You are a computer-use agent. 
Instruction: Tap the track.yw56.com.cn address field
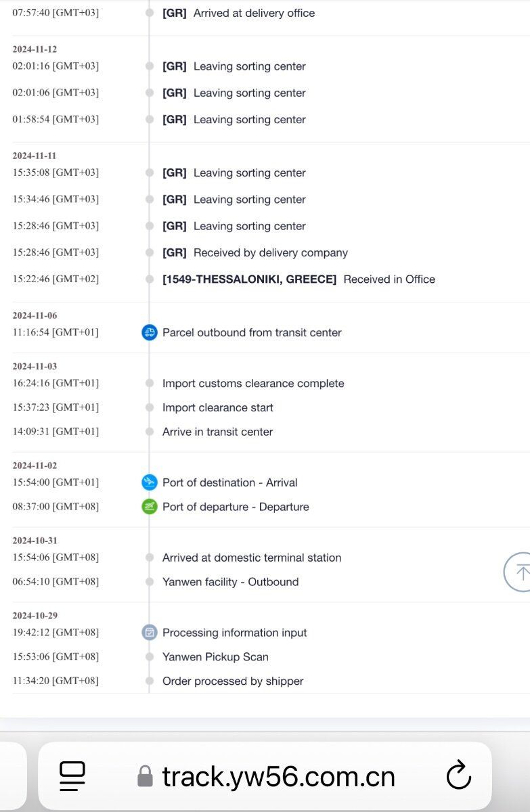[265, 776]
